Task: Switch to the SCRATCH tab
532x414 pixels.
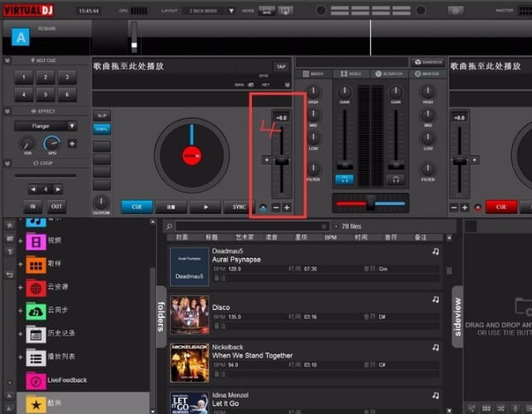Action: click(389, 74)
